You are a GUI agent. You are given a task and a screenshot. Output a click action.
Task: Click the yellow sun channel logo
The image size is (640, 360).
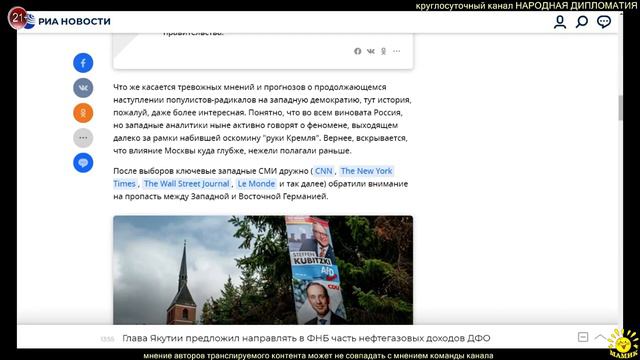(x=623, y=344)
